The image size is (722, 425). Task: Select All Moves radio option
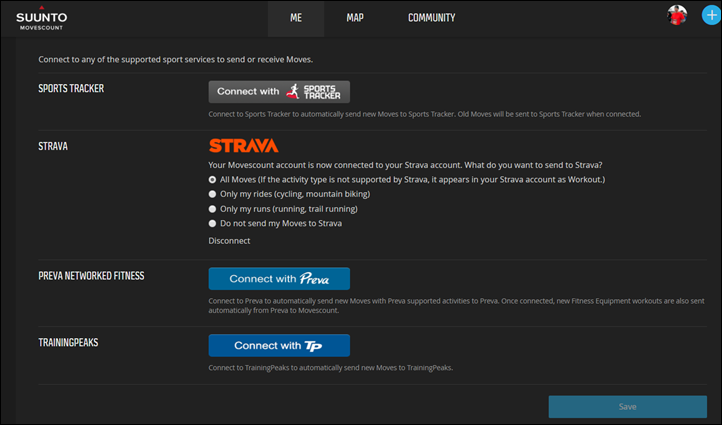pyautogui.click(x=212, y=180)
